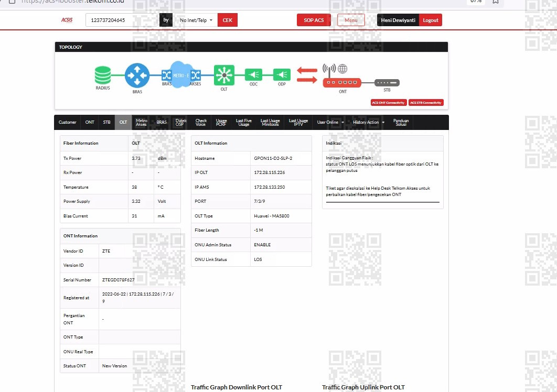Bookmark page with browser star icon
Screen dimensions: 557x392
[x=496, y=2]
